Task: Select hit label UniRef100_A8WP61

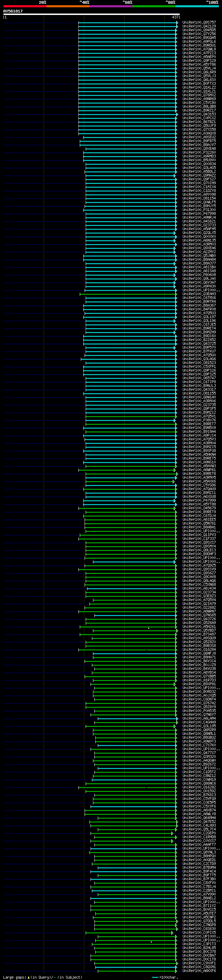Action: [199, 470]
